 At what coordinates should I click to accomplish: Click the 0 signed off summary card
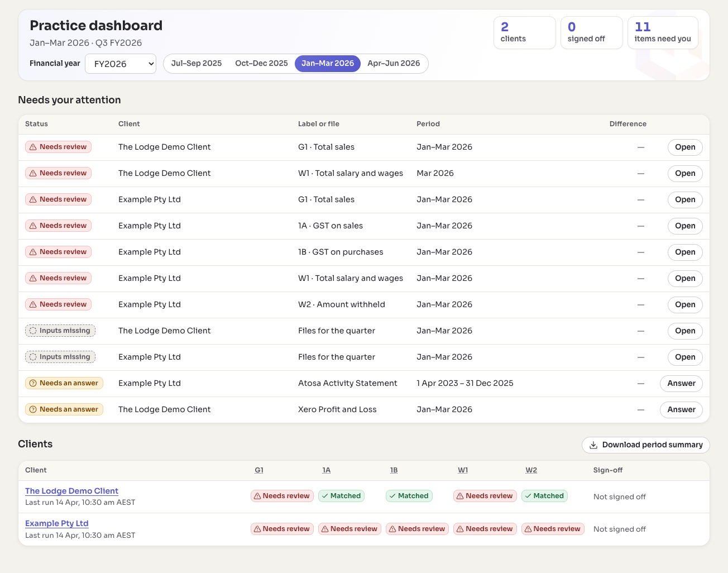(x=592, y=32)
